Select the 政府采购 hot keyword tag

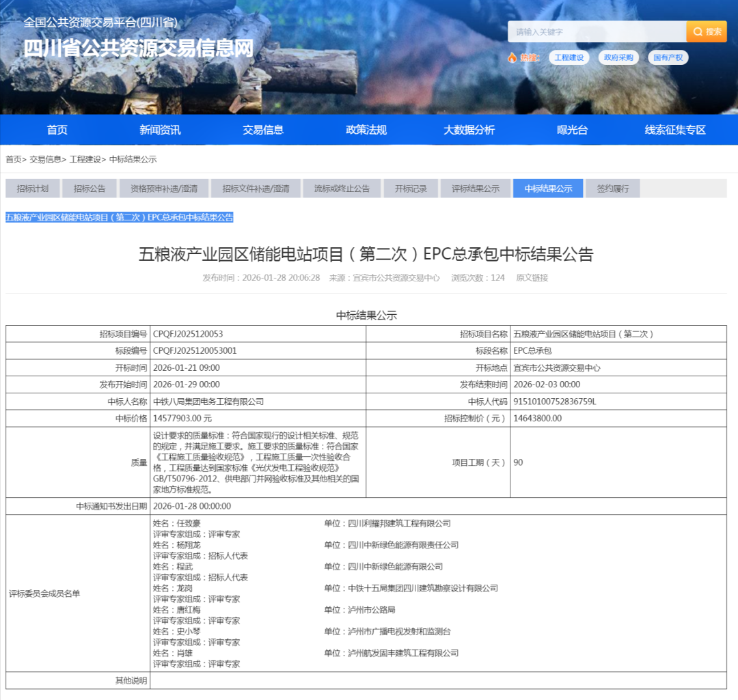point(618,57)
